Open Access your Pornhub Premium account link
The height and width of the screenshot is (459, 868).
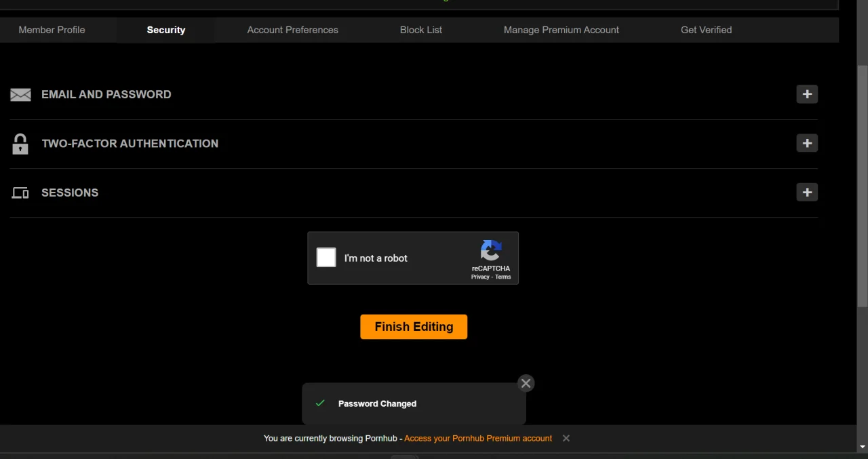pyautogui.click(x=478, y=439)
